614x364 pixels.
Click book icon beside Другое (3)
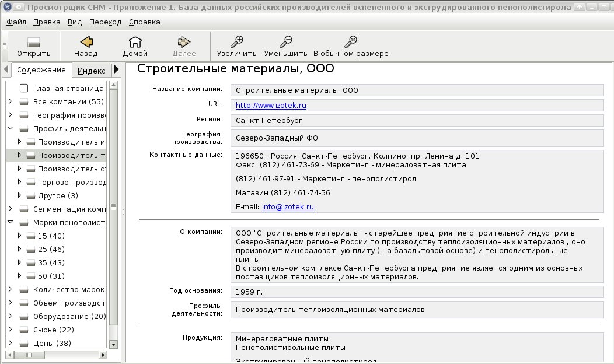pos(31,195)
